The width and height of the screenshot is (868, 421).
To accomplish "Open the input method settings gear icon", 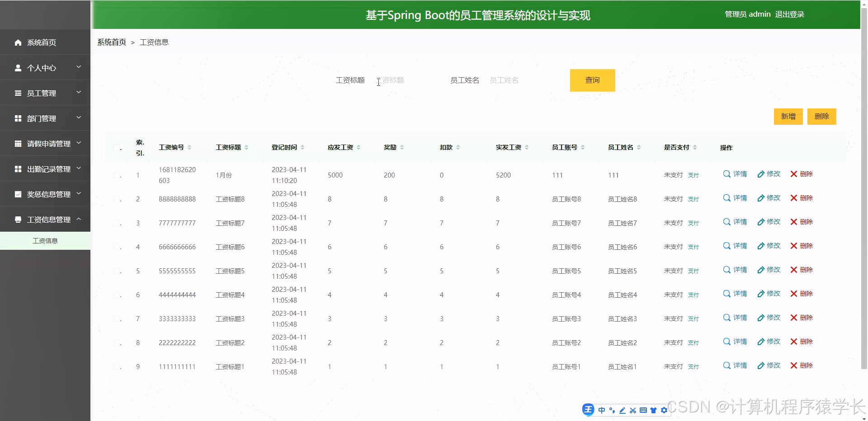I will 664,410.
